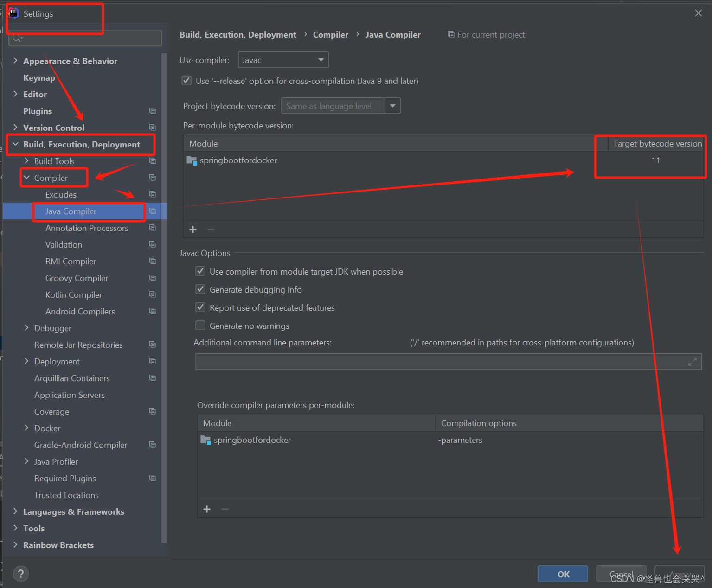Click the springbootfordocker module folder icon
Image resolution: width=712 pixels, height=588 pixels.
pos(192,160)
